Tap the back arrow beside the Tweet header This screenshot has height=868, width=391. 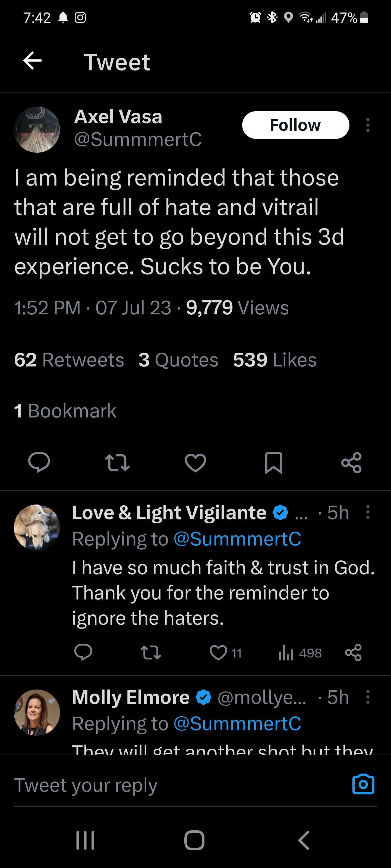(32, 61)
